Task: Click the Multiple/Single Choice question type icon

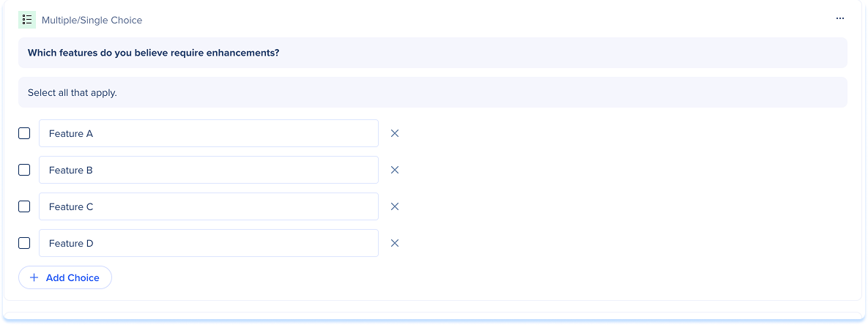Action: tap(27, 20)
